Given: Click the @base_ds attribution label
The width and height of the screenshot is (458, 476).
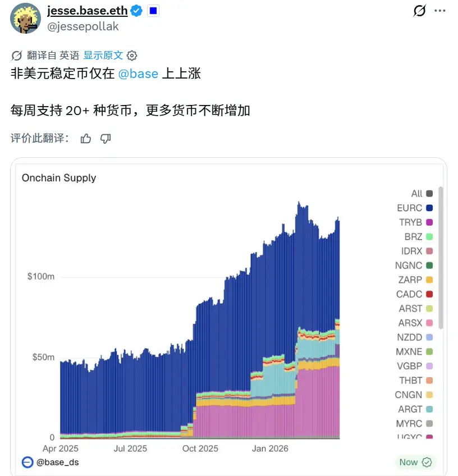Looking at the screenshot, I should (x=58, y=463).
